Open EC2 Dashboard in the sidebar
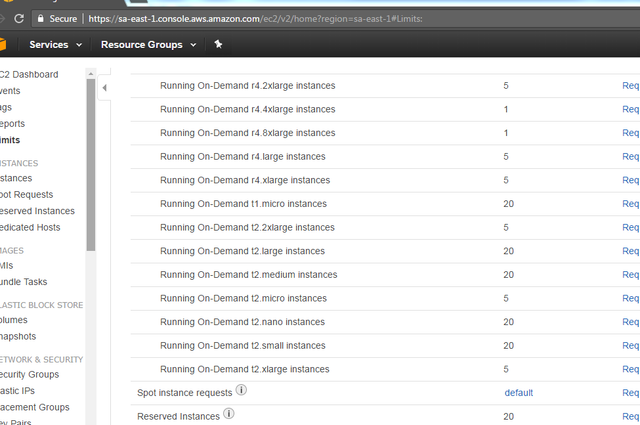 pos(29,74)
